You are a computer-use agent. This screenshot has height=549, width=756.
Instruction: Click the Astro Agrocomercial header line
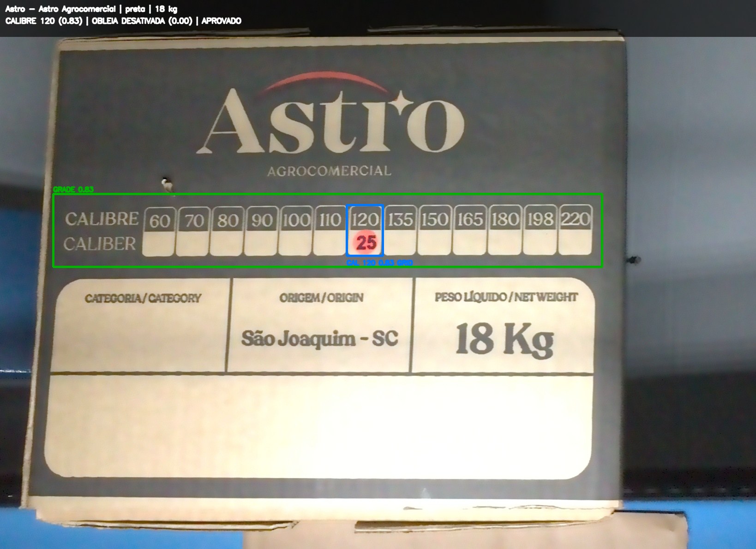[x=91, y=9]
